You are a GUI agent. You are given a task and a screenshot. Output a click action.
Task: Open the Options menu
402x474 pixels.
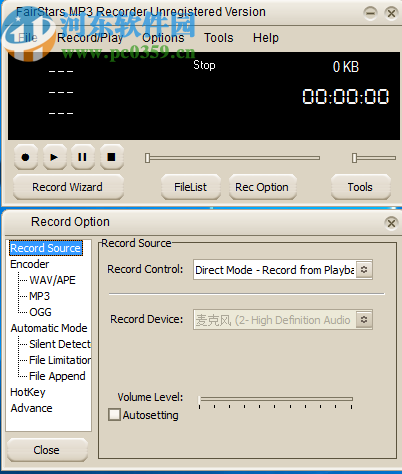[x=163, y=38]
